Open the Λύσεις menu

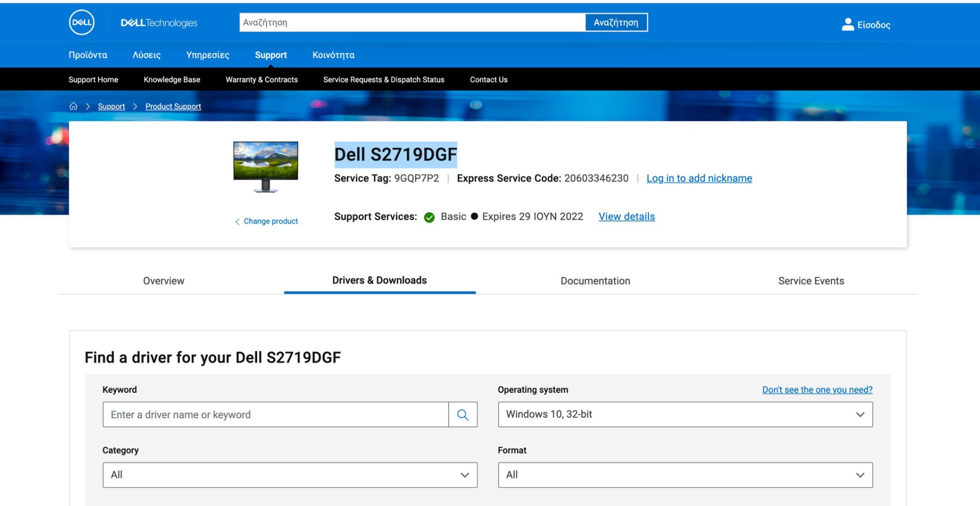146,55
